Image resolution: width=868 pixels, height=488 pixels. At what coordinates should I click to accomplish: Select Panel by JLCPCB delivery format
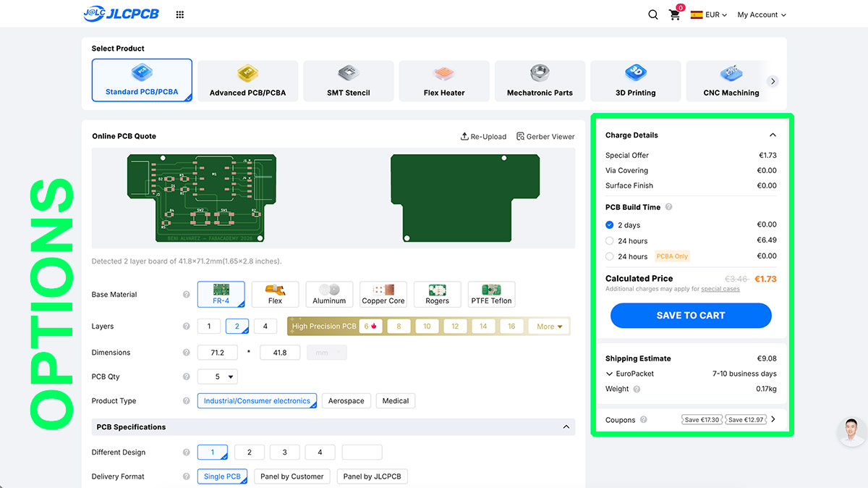click(x=373, y=476)
